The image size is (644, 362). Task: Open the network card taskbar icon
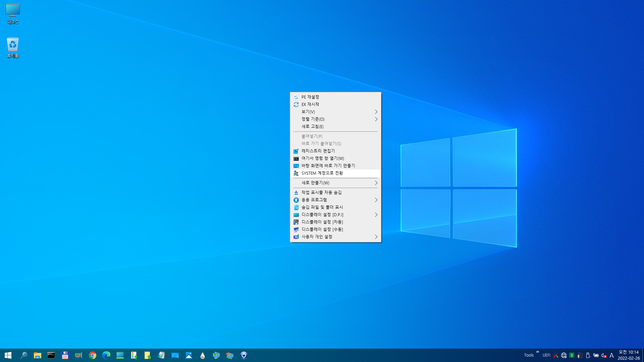point(78,355)
